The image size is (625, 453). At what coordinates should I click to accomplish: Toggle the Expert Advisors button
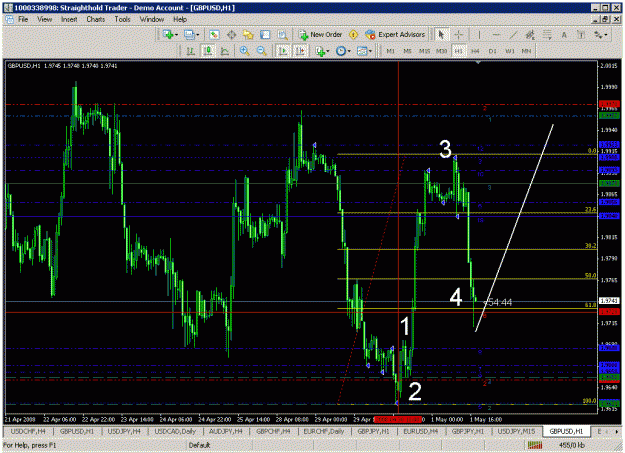[395, 35]
